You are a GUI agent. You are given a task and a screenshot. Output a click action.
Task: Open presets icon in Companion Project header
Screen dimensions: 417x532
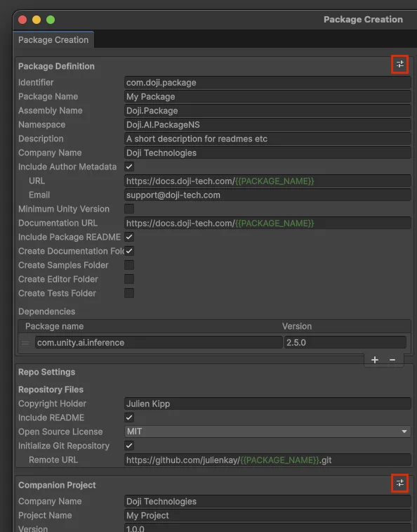point(399,483)
